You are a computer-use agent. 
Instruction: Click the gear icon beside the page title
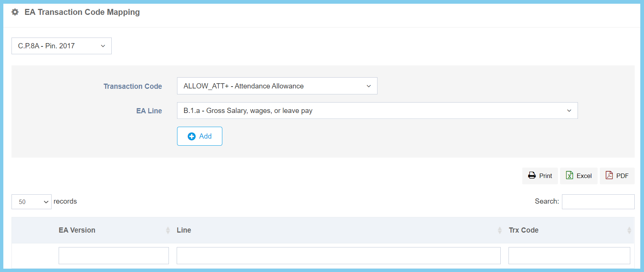coord(15,12)
